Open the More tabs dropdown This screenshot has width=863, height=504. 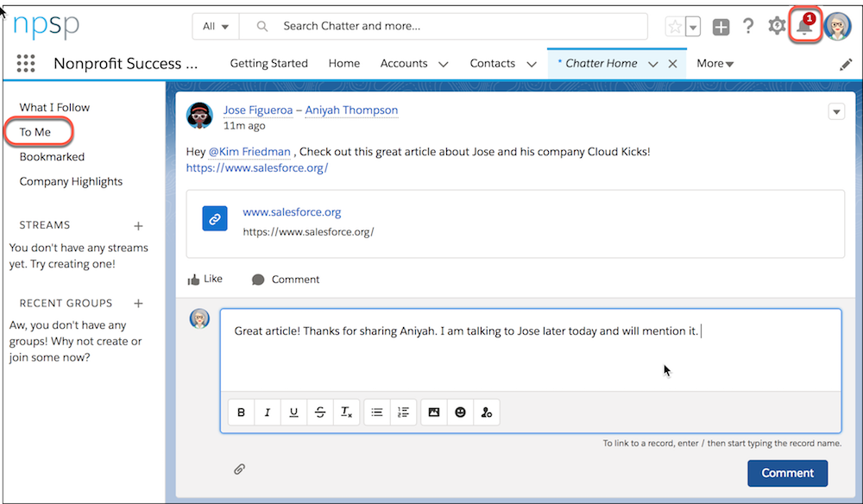pos(715,63)
